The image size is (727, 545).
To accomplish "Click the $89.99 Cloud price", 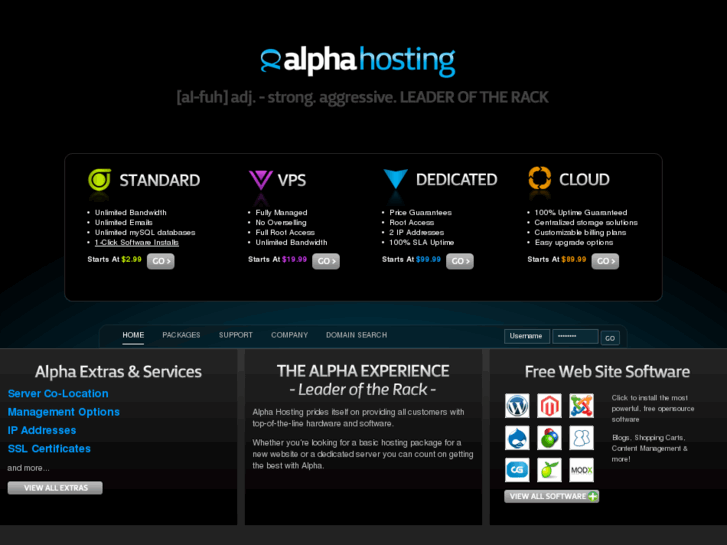I will (574, 259).
